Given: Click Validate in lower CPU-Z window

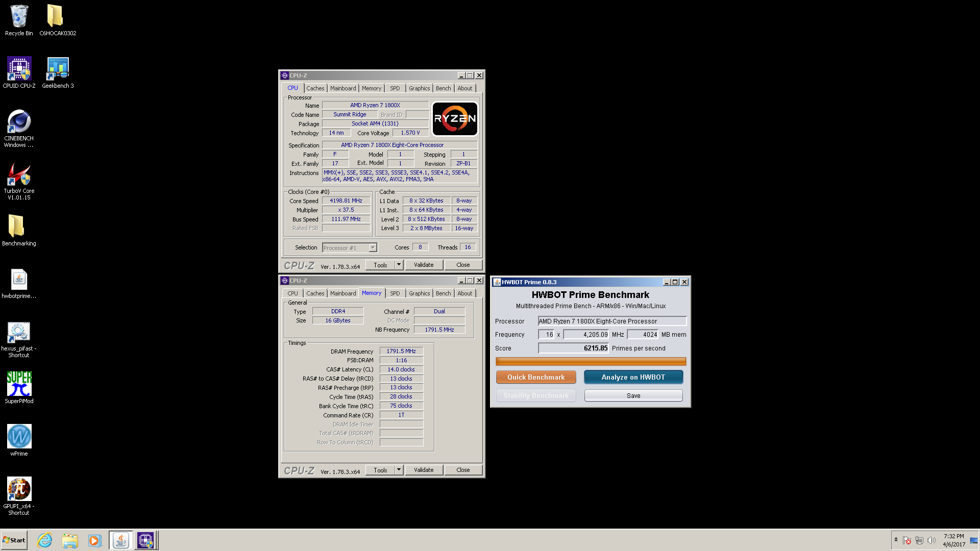Looking at the screenshot, I should tap(424, 470).
